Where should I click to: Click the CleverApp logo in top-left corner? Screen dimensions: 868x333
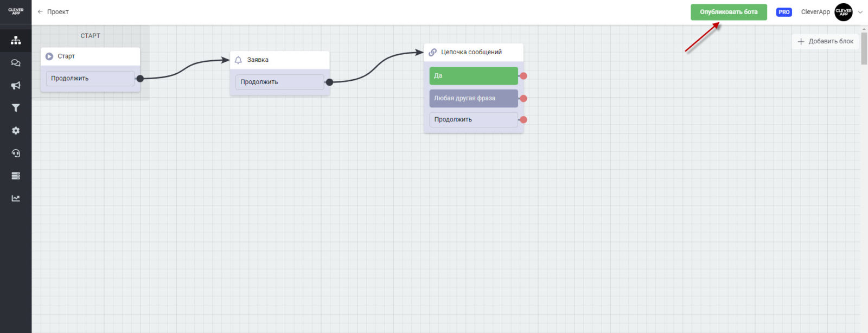[16, 11]
